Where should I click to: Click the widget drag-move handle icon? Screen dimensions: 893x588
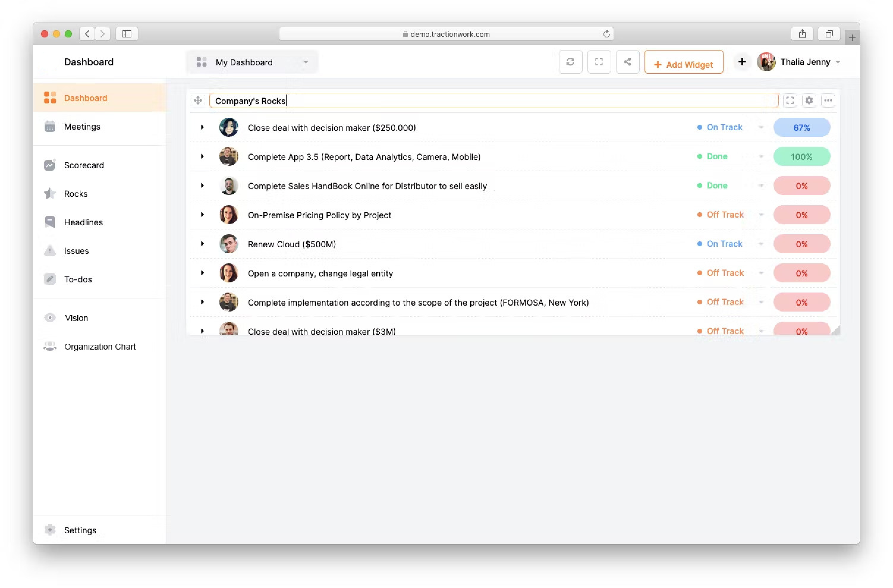(198, 100)
